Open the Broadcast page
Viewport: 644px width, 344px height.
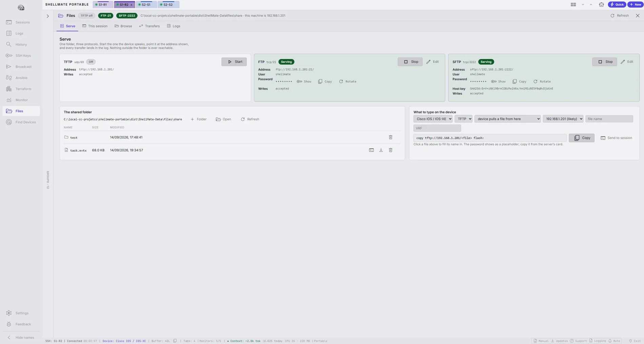click(21, 67)
